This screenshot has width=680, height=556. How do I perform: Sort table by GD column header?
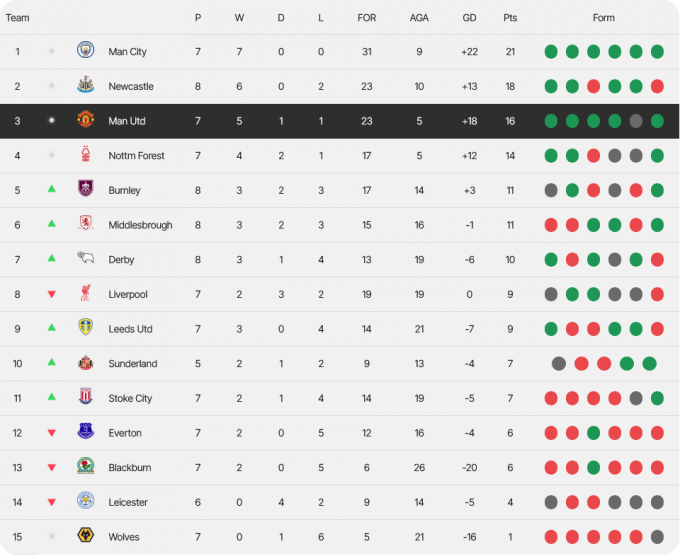click(469, 18)
